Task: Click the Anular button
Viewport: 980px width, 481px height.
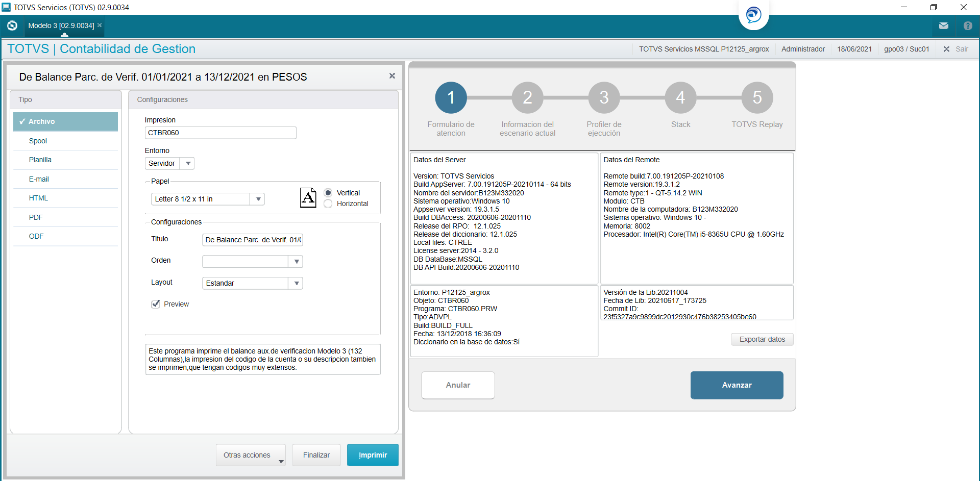Action: [458, 385]
